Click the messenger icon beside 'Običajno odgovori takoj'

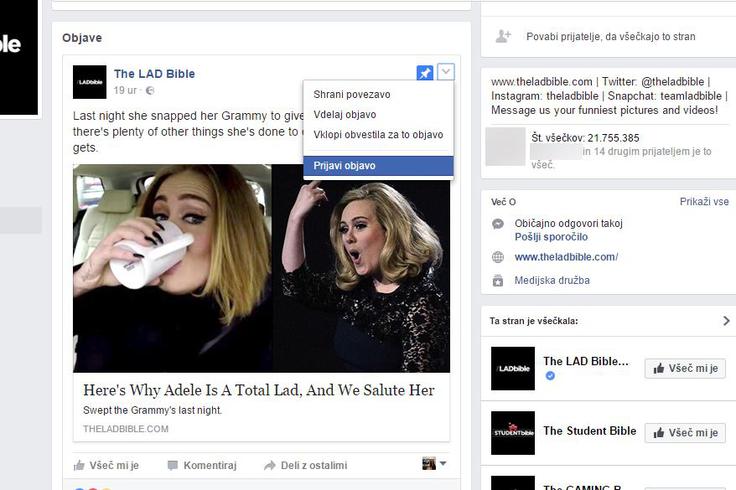[498, 224]
